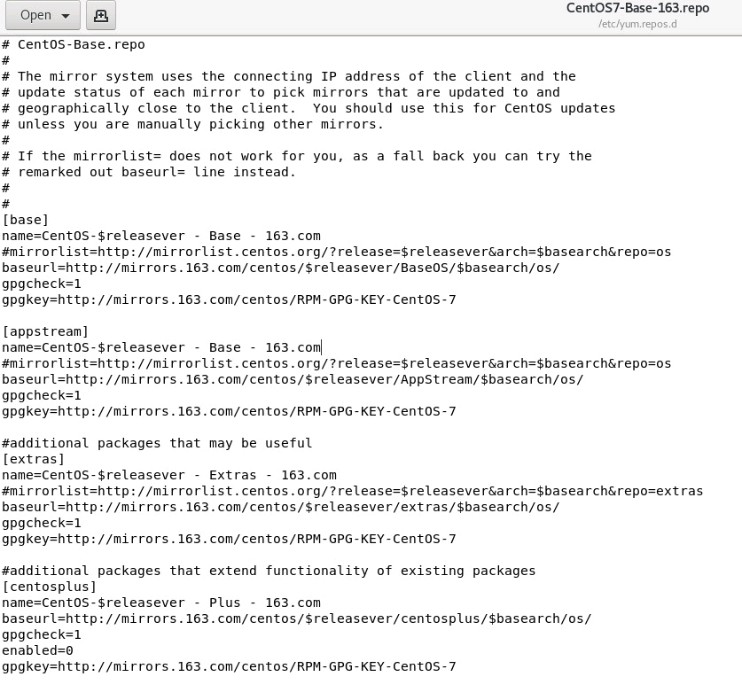Click the AppStream baseurl line
The image size is (742, 700).
(x=293, y=379)
